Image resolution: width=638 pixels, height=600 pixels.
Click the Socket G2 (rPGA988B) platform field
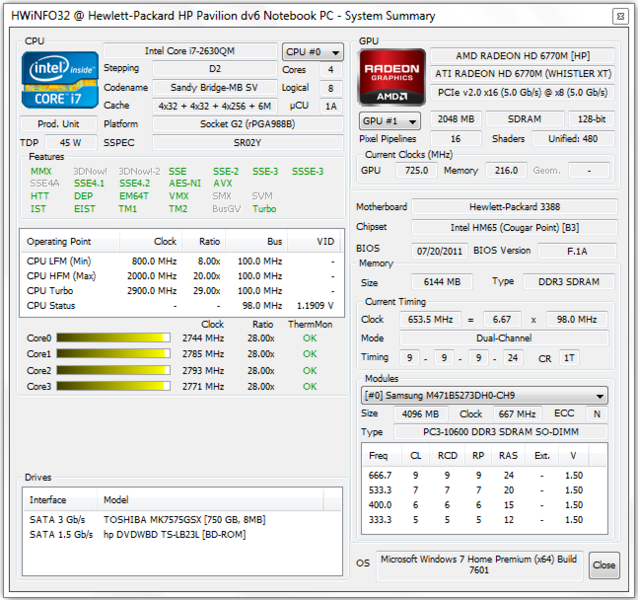pyautogui.click(x=247, y=124)
